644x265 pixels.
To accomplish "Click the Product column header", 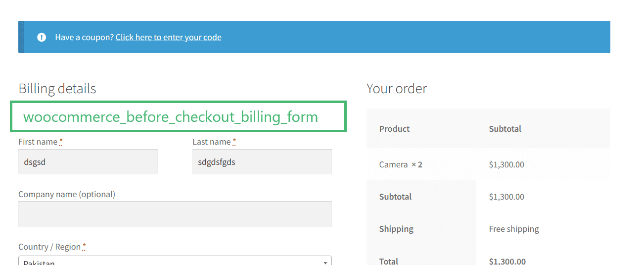I will click(394, 129).
